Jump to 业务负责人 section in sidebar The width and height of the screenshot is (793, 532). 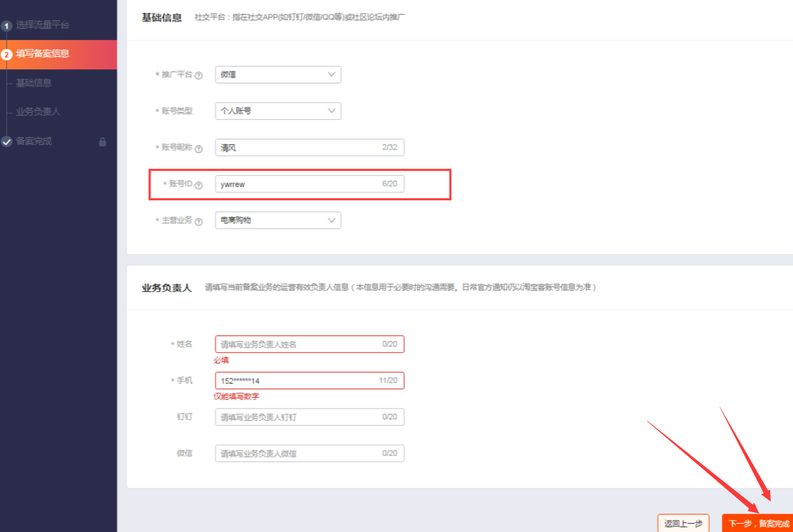pos(38,112)
